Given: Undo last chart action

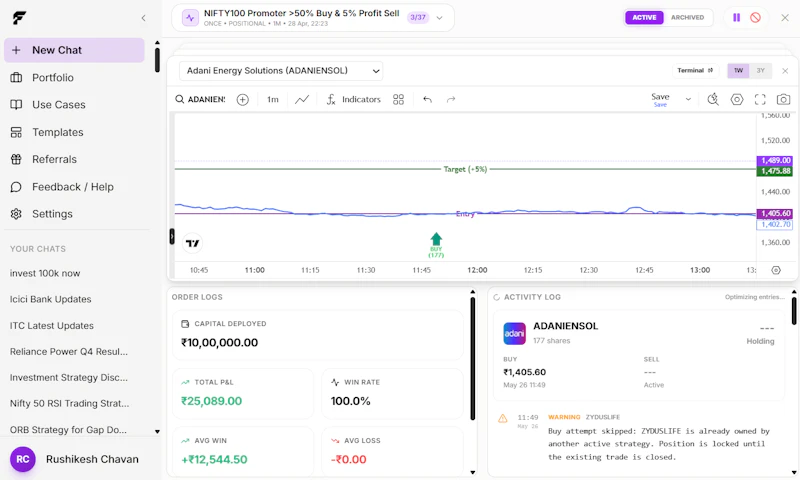Looking at the screenshot, I should click(428, 99).
